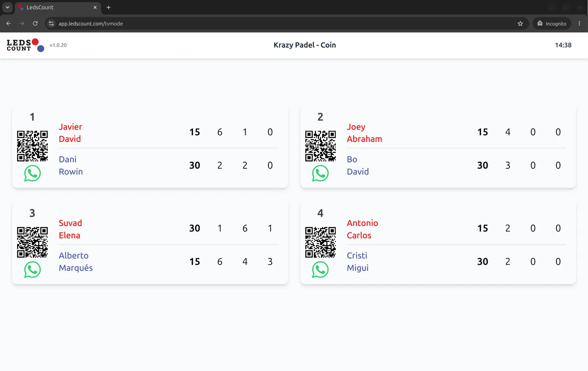Go back with the browser back arrow
This screenshot has width=588, height=371.
(x=8, y=24)
